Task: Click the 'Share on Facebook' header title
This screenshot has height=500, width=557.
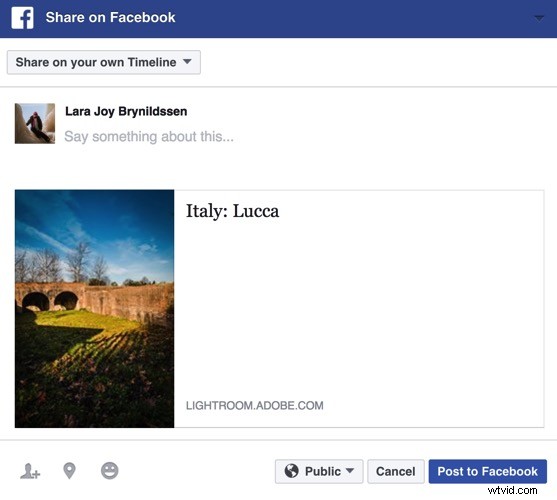Action: tap(110, 17)
